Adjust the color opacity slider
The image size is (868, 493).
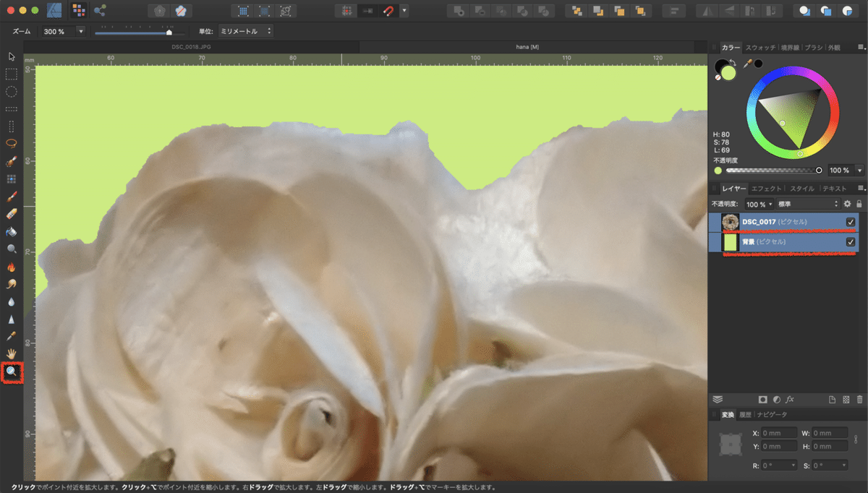coord(774,171)
